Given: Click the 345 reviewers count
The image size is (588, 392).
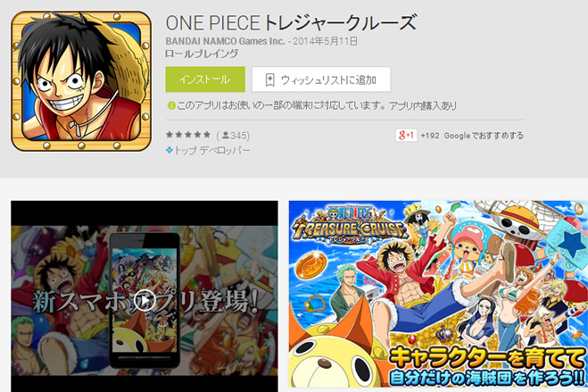Looking at the screenshot, I should coord(239,136).
